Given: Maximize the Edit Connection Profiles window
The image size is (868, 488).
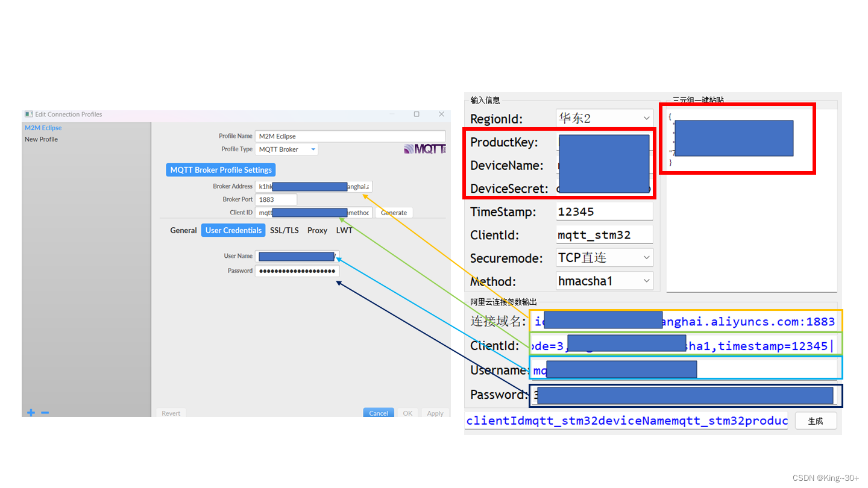Looking at the screenshot, I should (x=417, y=114).
